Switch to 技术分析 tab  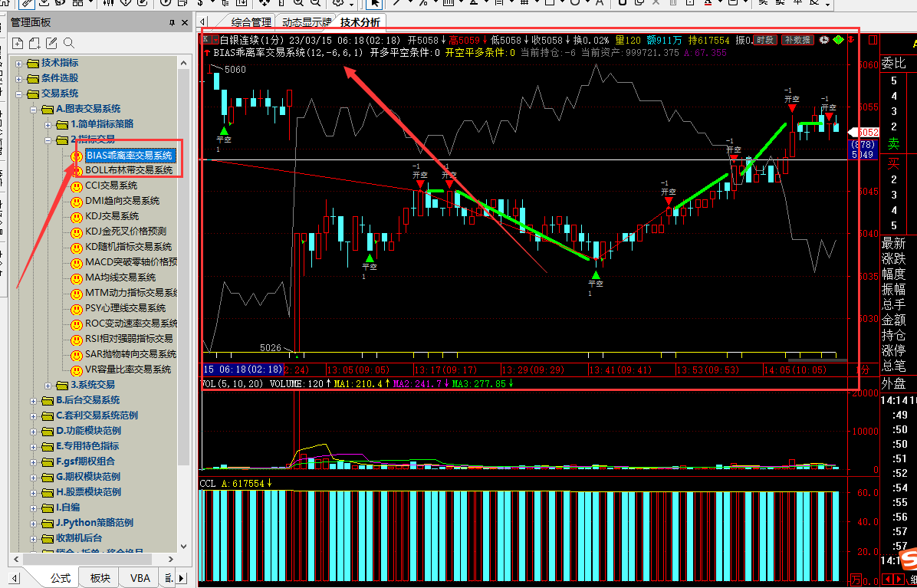360,23
